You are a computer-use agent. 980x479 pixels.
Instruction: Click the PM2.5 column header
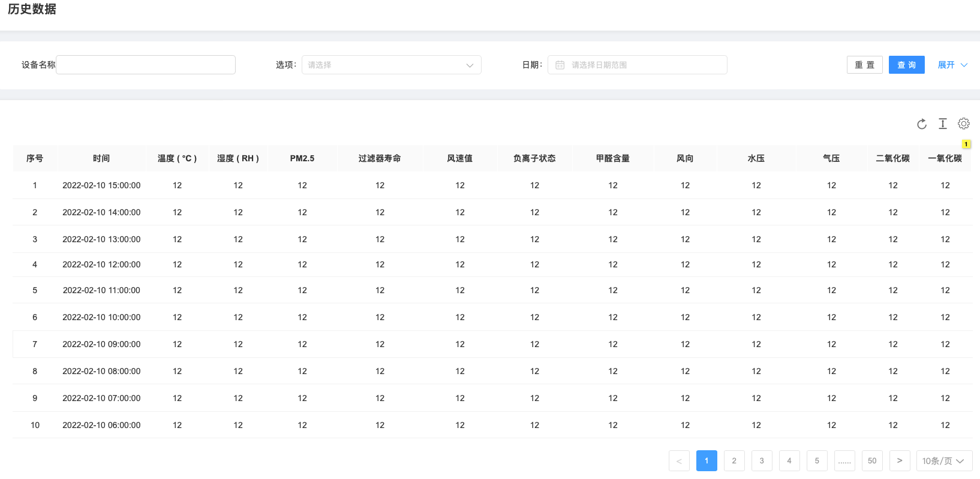(302, 158)
